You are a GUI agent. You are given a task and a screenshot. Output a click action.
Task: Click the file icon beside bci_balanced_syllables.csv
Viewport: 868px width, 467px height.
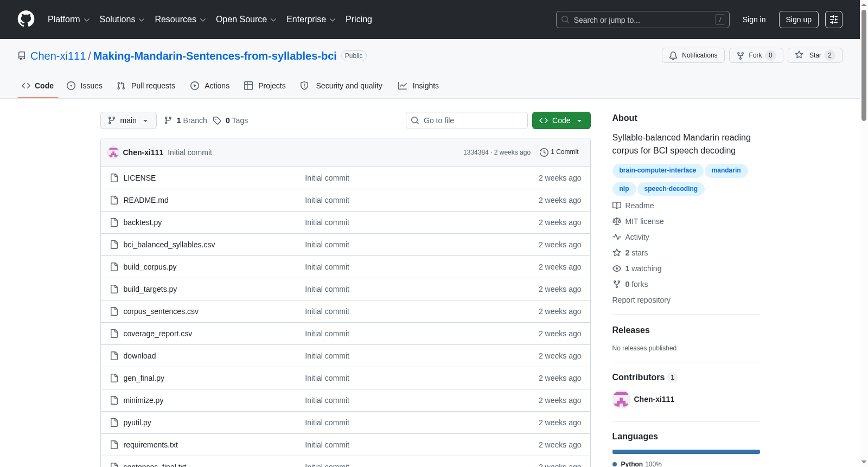114,245
